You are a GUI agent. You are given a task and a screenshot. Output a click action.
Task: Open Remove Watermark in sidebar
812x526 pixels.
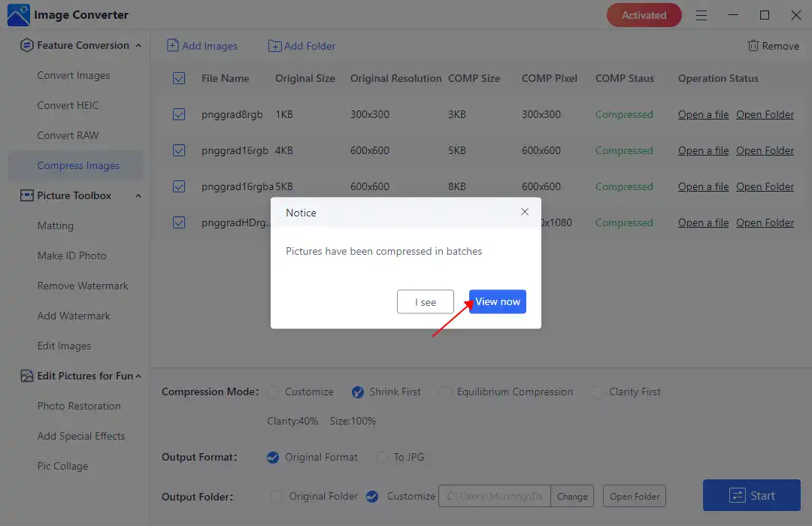[83, 286]
